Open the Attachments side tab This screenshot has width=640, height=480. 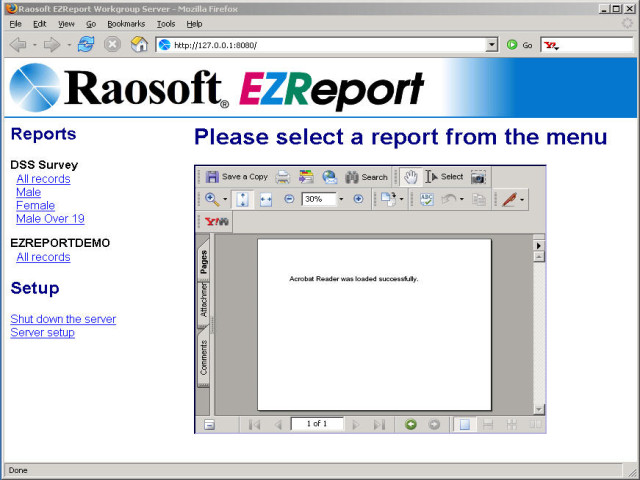pos(204,302)
